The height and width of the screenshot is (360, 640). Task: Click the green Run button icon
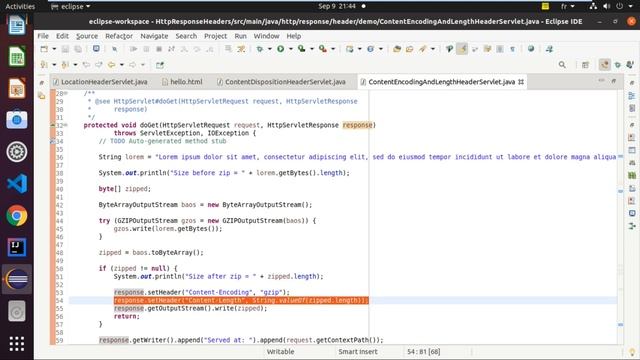(280, 49)
